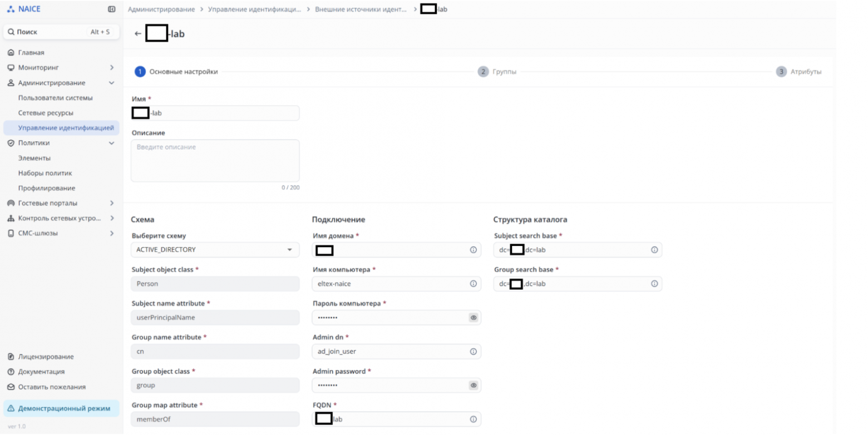This screenshot has height=435, width=868.
Task: Open the Выберите схему ACTIVE_DIRECTORY dropdown
Action: pos(215,250)
